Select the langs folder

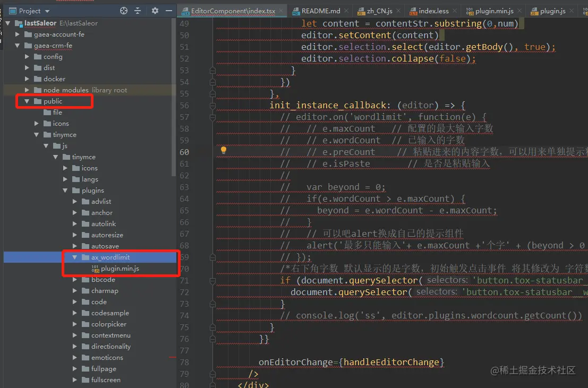pos(85,179)
